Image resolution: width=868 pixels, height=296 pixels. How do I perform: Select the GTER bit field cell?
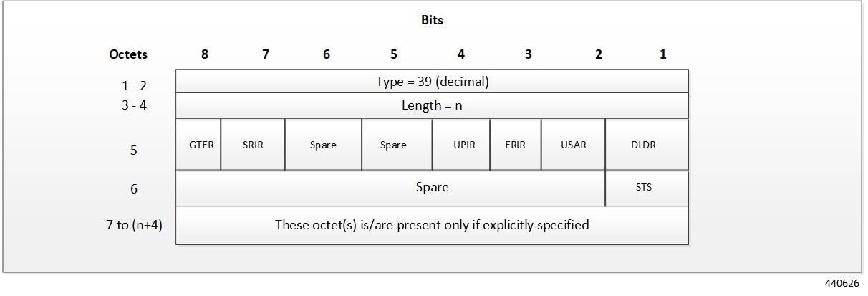click(198, 145)
